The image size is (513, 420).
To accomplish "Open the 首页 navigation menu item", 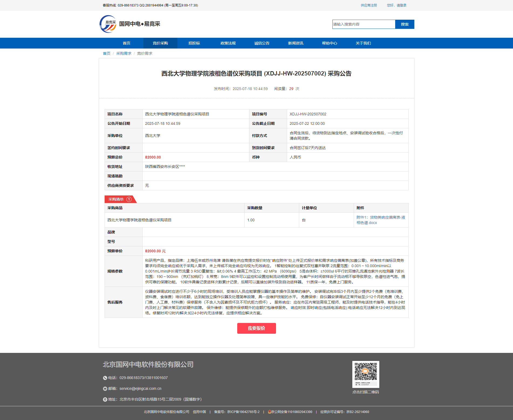I will pos(126,43).
